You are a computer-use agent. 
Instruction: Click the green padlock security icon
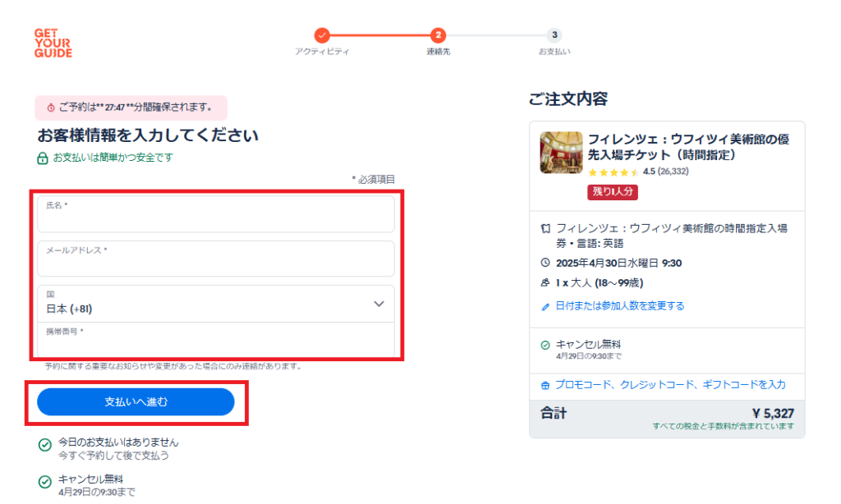[43, 158]
